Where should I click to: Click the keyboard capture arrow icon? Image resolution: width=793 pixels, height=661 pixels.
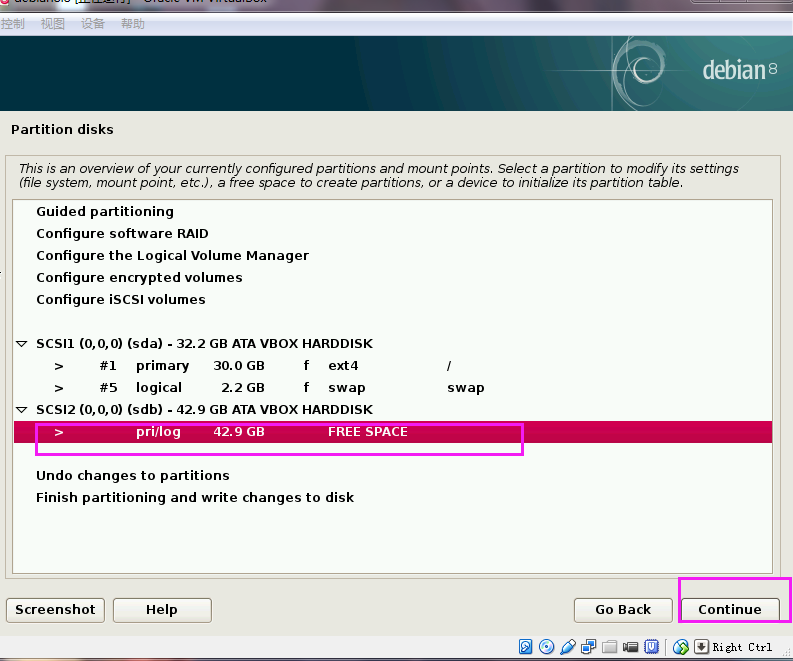pos(701,647)
